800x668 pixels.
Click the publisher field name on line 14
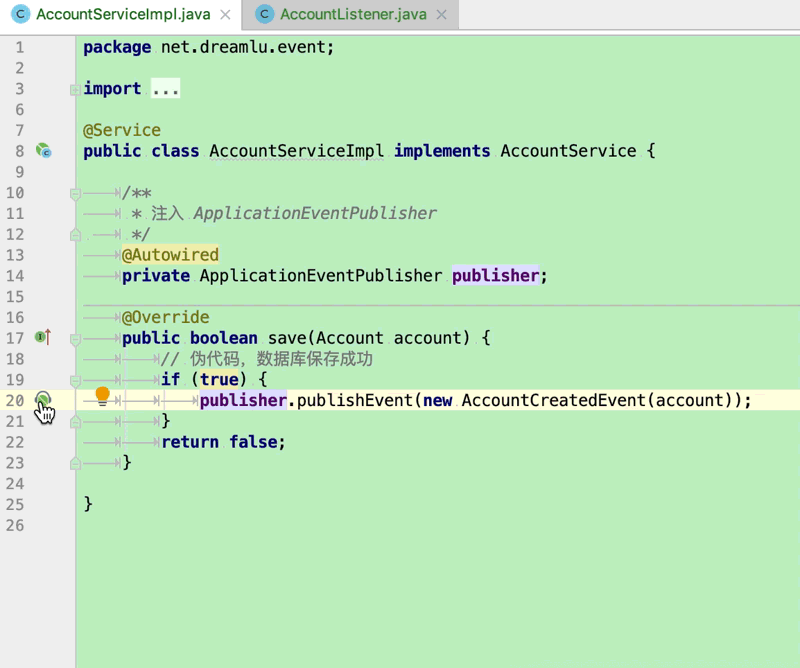495,276
